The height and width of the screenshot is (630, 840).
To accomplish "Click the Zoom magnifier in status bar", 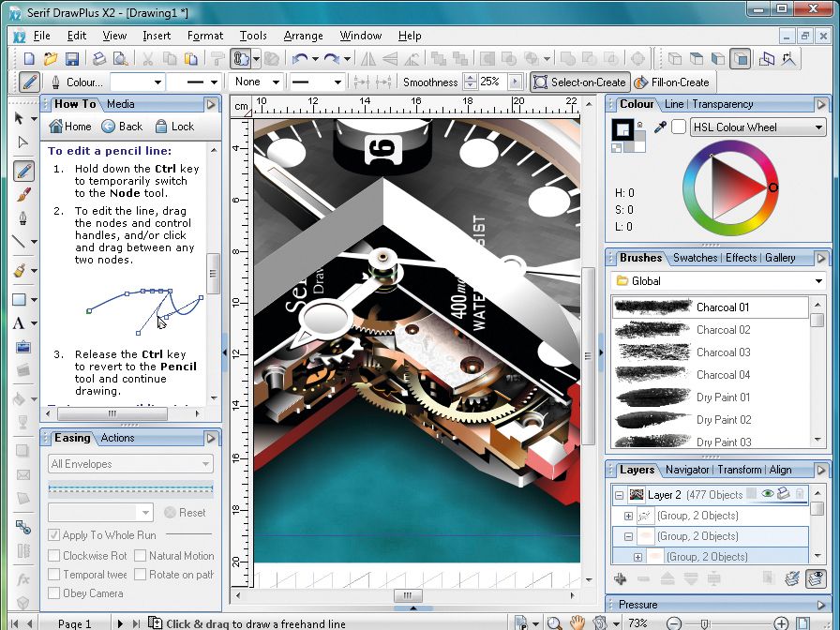I will [555, 623].
